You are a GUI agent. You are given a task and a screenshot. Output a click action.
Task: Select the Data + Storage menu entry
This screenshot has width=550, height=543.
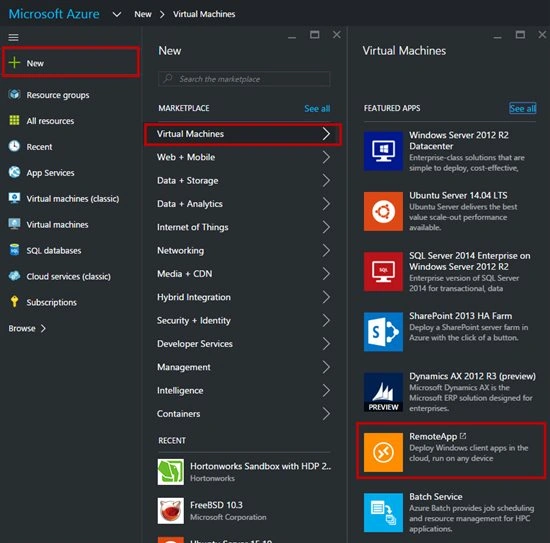(243, 180)
